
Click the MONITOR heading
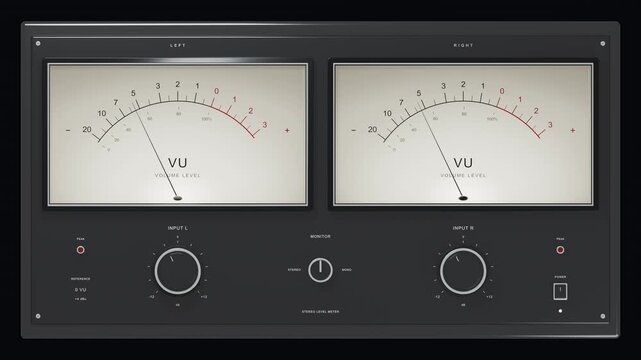tap(320, 237)
